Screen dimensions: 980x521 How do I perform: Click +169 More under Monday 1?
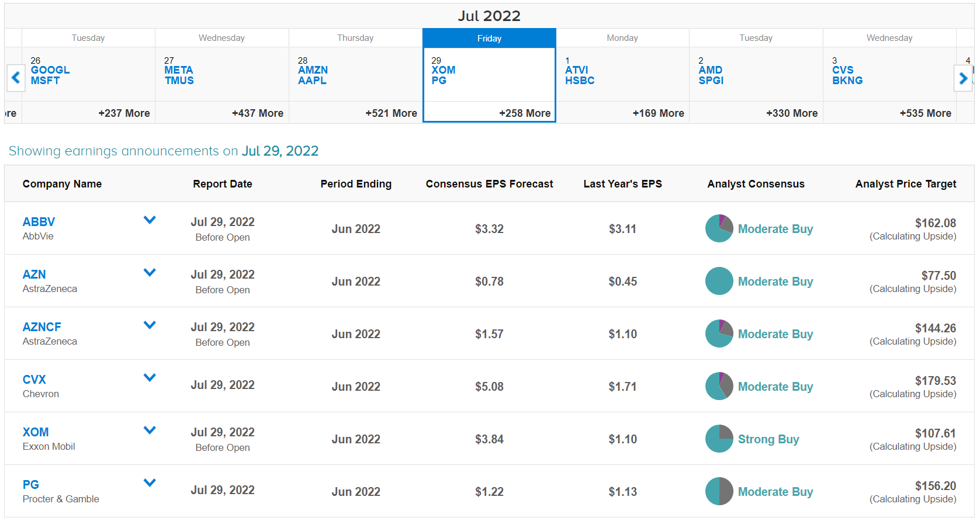coord(658,113)
